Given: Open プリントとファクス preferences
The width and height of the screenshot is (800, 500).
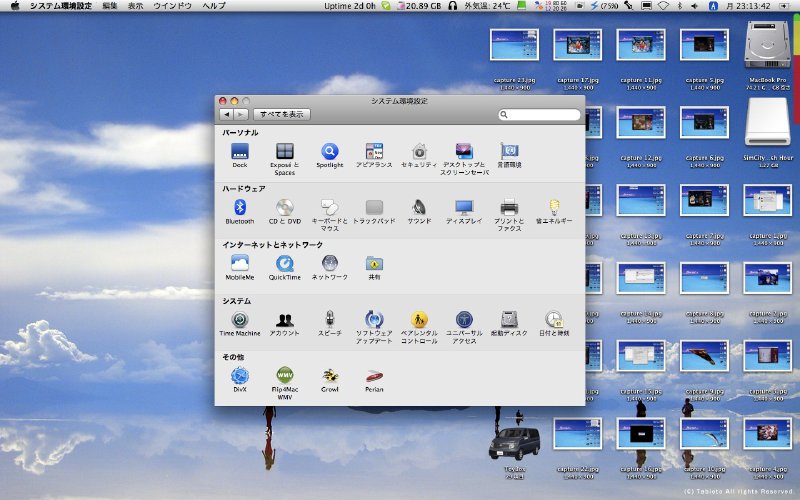Looking at the screenshot, I should 509,208.
